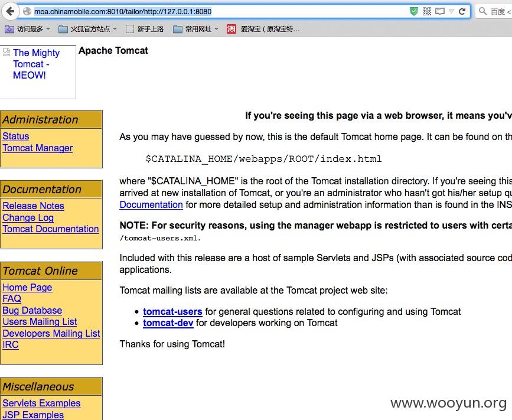
Task: Open the Home Page link
Action: [27, 288]
